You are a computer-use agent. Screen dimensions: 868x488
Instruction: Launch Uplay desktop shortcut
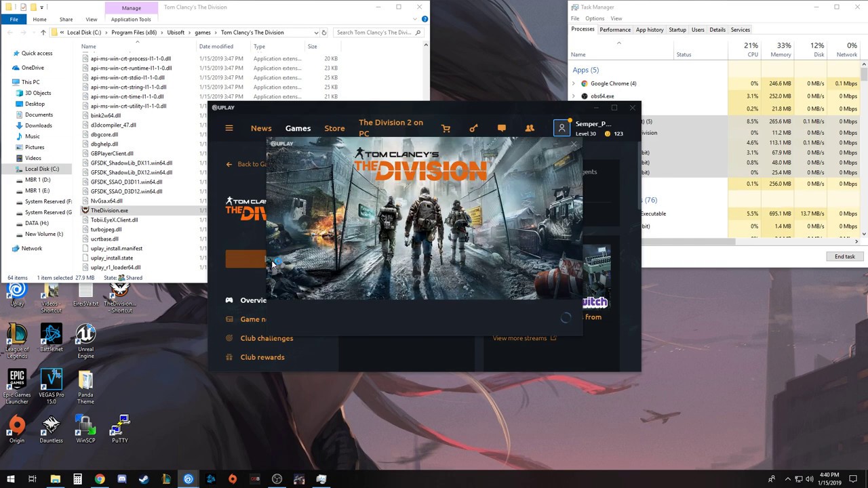(x=17, y=295)
